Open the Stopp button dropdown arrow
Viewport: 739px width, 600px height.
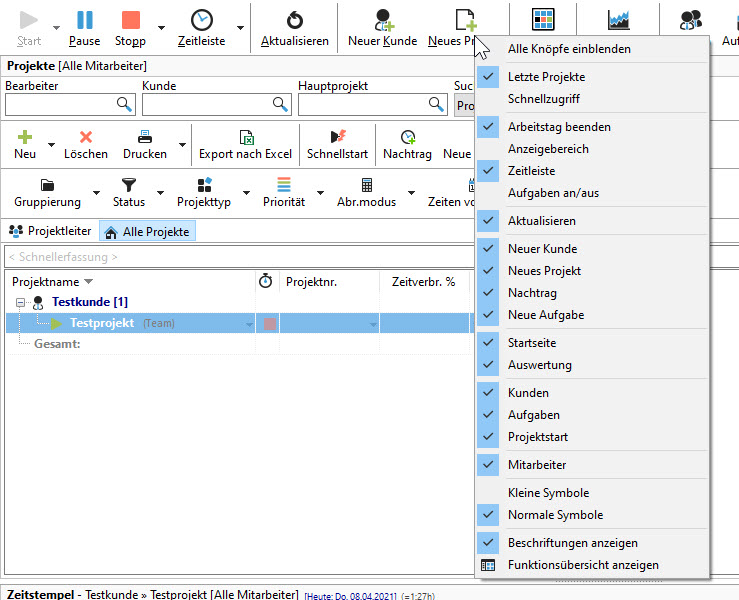[x=161, y=28]
